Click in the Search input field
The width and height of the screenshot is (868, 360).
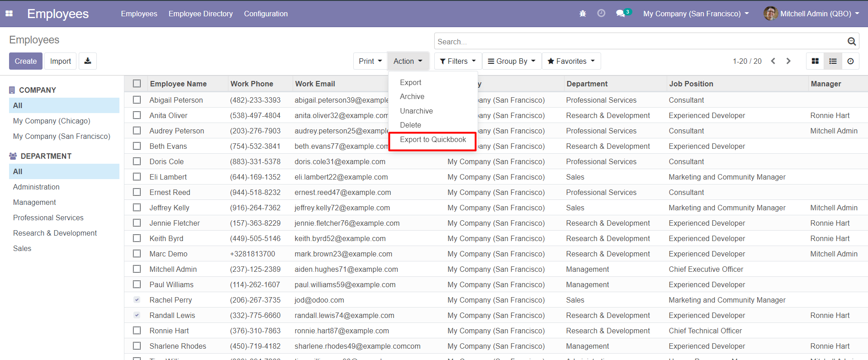[640, 42]
